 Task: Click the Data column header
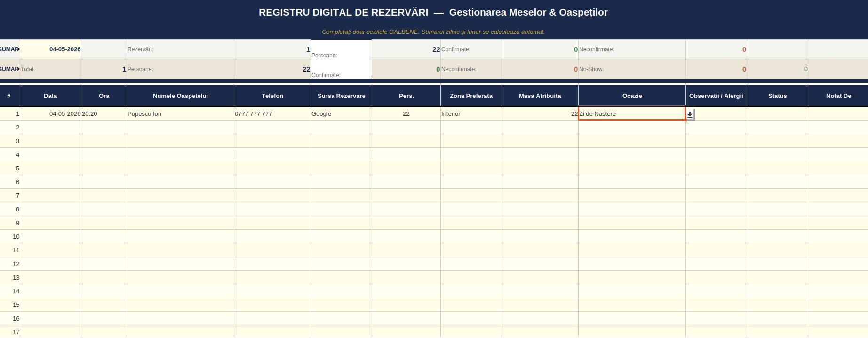pyautogui.click(x=50, y=96)
